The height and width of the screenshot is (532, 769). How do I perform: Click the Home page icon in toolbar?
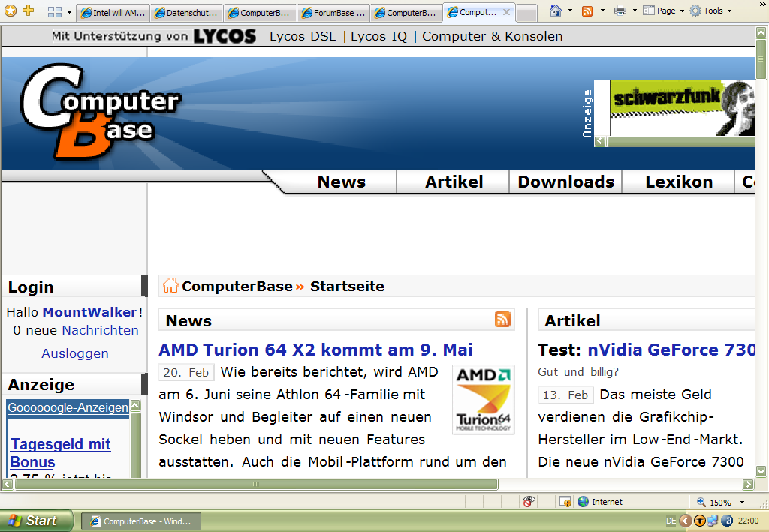(555, 11)
